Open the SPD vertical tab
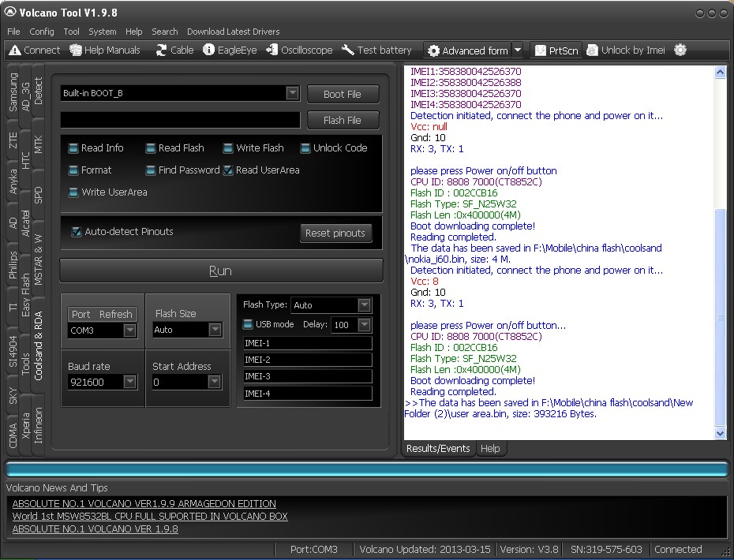 pos(38,195)
